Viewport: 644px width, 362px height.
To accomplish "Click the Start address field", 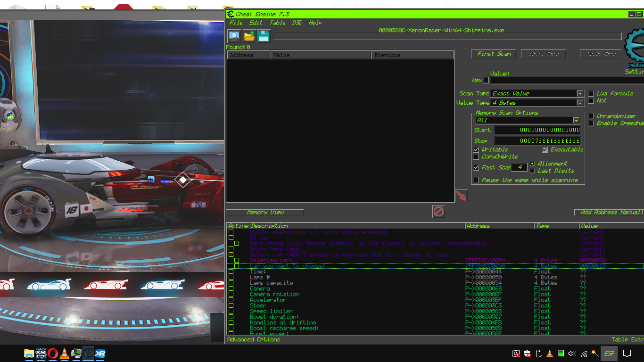I will (537, 130).
